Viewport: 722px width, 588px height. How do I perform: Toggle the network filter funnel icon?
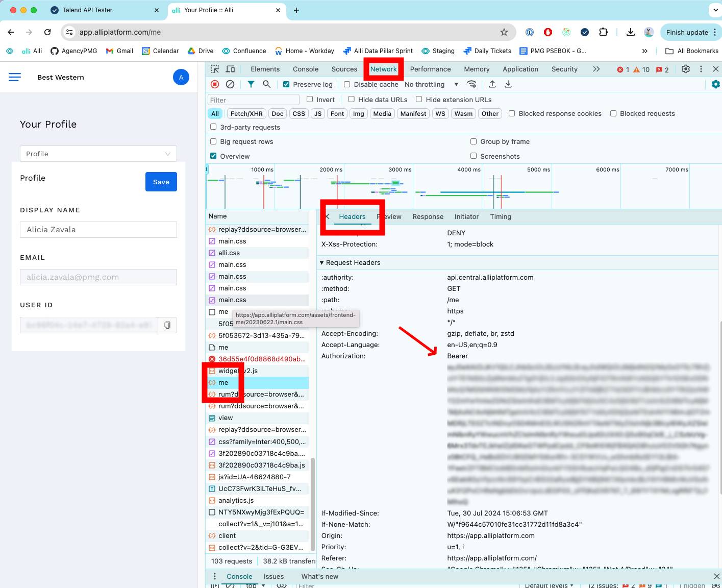pyautogui.click(x=251, y=84)
